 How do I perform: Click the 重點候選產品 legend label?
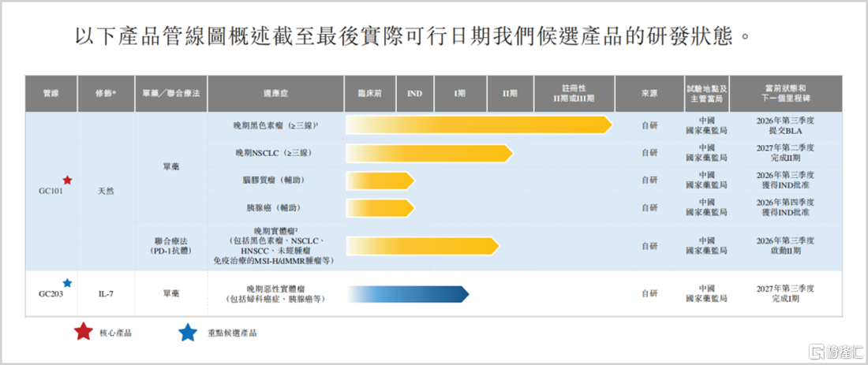(233, 333)
